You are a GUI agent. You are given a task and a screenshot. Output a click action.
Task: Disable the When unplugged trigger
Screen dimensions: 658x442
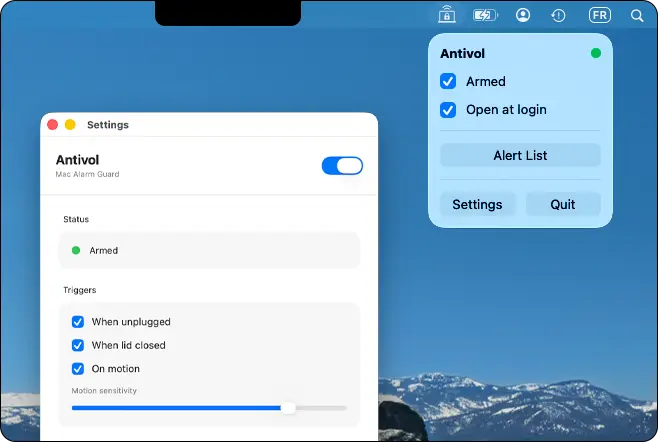78,322
